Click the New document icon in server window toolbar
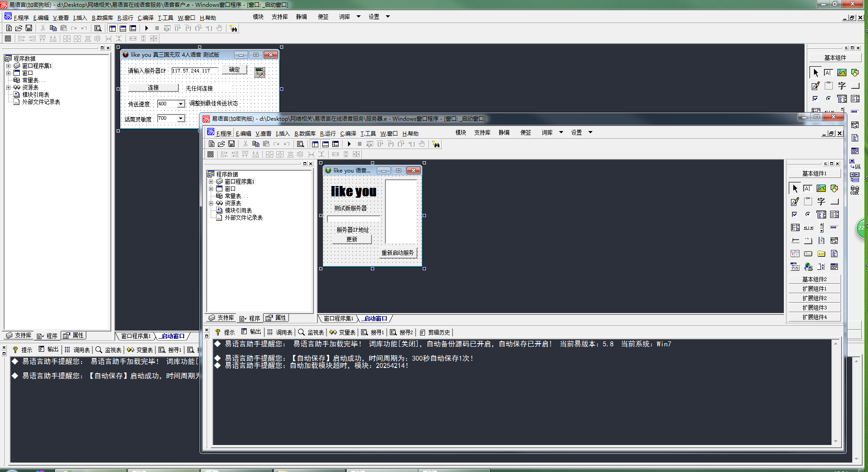This screenshot has width=868, height=472. click(x=211, y=144)
